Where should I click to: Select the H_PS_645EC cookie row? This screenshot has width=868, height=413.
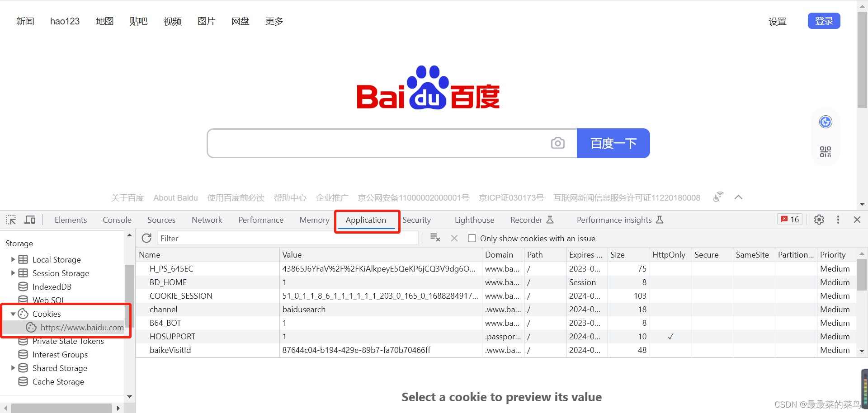(496, 269)
